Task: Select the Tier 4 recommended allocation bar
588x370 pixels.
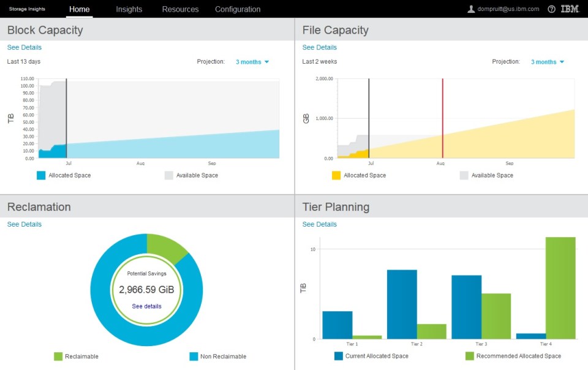Action: (561, 288)
